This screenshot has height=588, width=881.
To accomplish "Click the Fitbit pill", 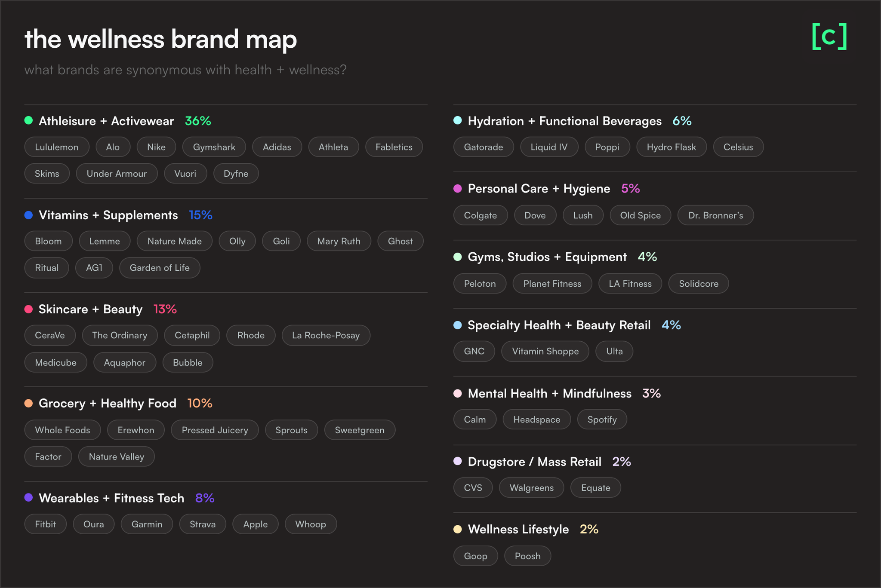I will [x=46, y=524].
